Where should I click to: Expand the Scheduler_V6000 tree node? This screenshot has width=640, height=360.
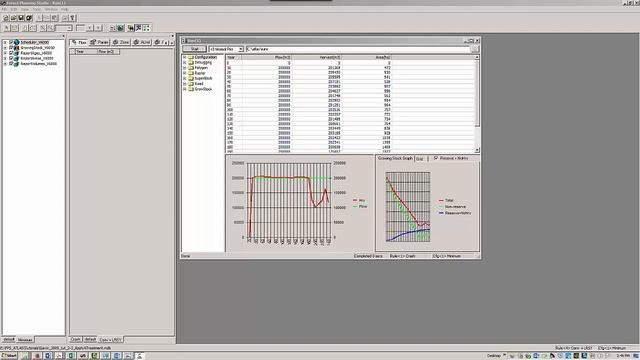[x=5, y=42]
